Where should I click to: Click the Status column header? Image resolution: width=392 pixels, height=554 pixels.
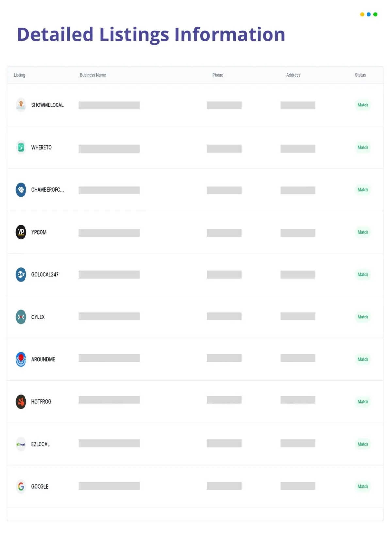pos(360,75)
